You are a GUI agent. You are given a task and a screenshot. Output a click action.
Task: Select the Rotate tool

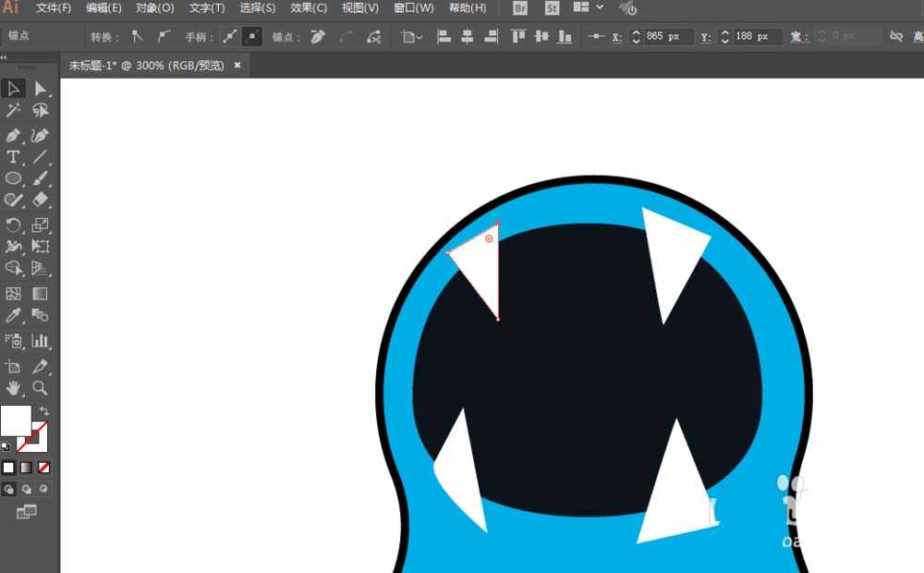pos(13,225)
